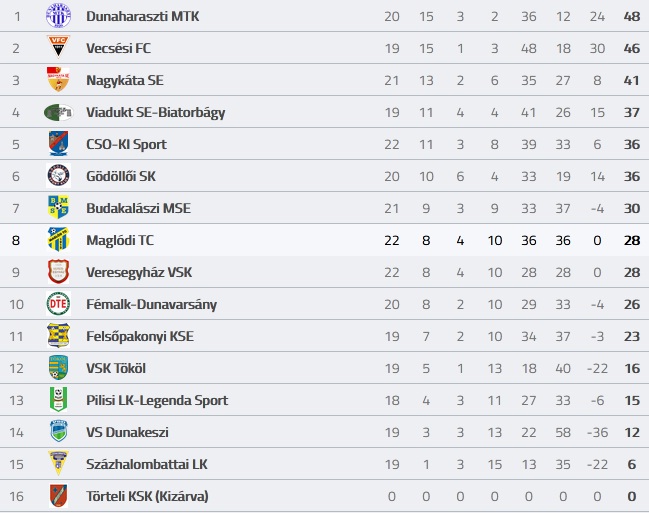Viewport: 649px width, 513px height.
Task: Click the Vecsési FC triangular logo
Action: (x=58, y=47)
